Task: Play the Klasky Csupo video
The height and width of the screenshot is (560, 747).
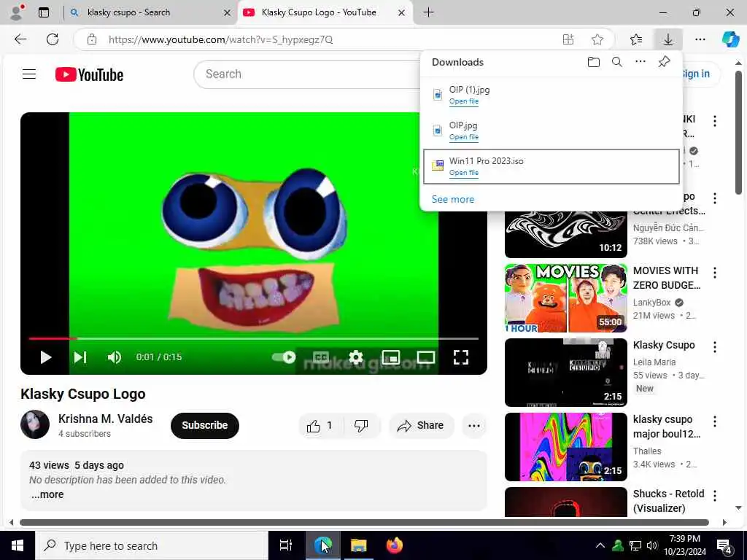Action: pyautogui.click(x=46, y=357)
